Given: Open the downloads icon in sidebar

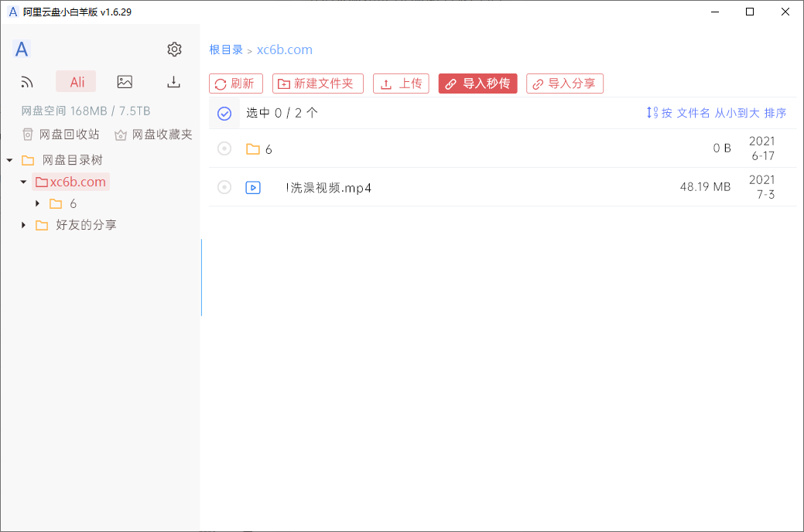Looking at the screenshot, I should click(173, 81).
